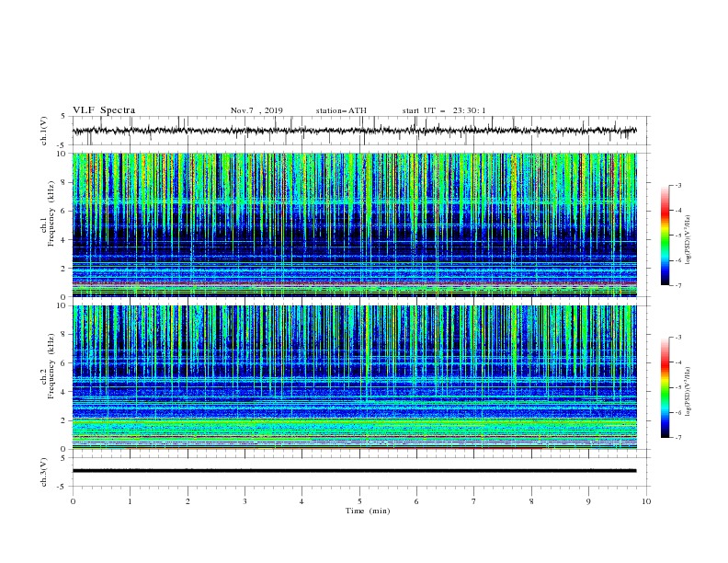Click the "10" tick on ch.2 frequency axis
728x563 pixels.
tap(62, 305)
